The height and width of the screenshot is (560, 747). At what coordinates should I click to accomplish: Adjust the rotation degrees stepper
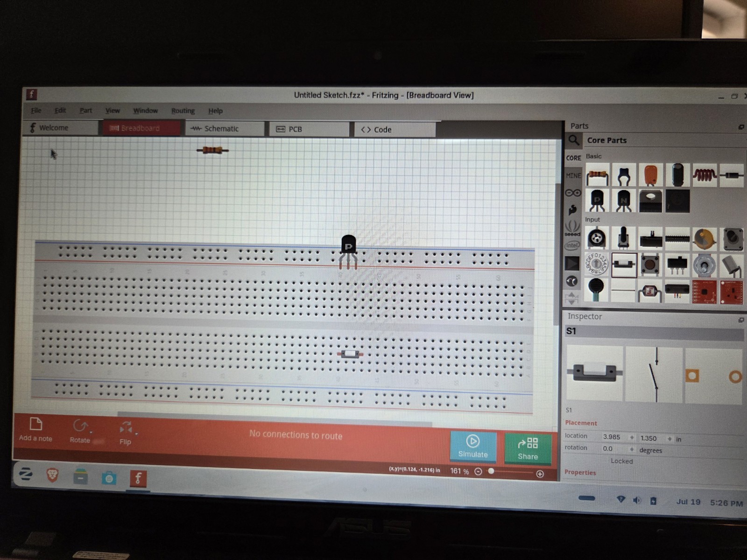coord(632,449)
